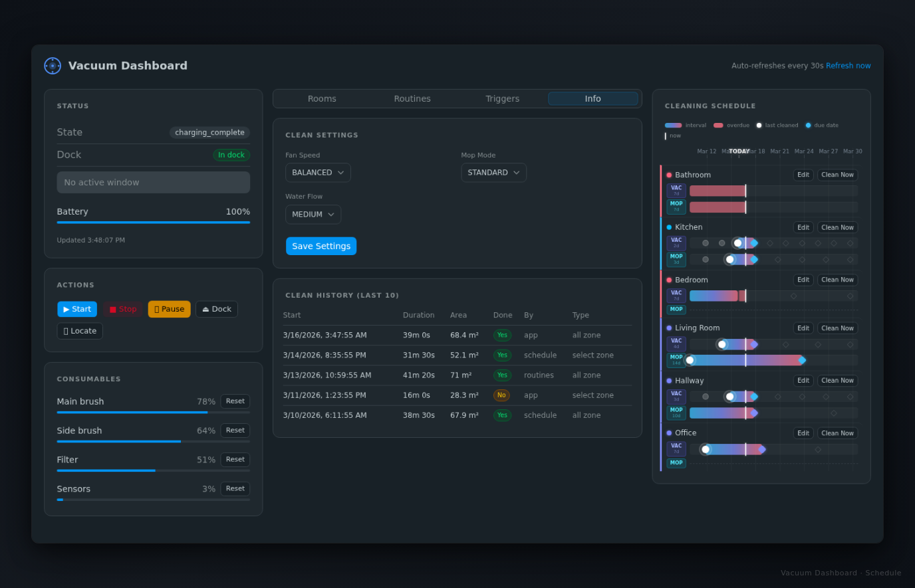The width and height of the screenshot is (915, 588).
Task: Click the VAC 3d badge under Hallway
Action: (x=676, y=396)
